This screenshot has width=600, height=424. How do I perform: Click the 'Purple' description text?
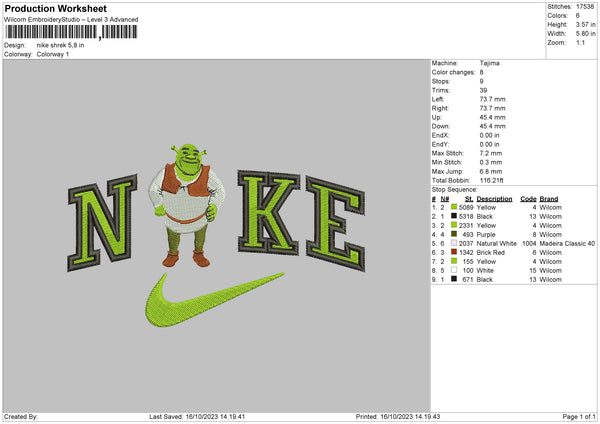click(486, 235)
